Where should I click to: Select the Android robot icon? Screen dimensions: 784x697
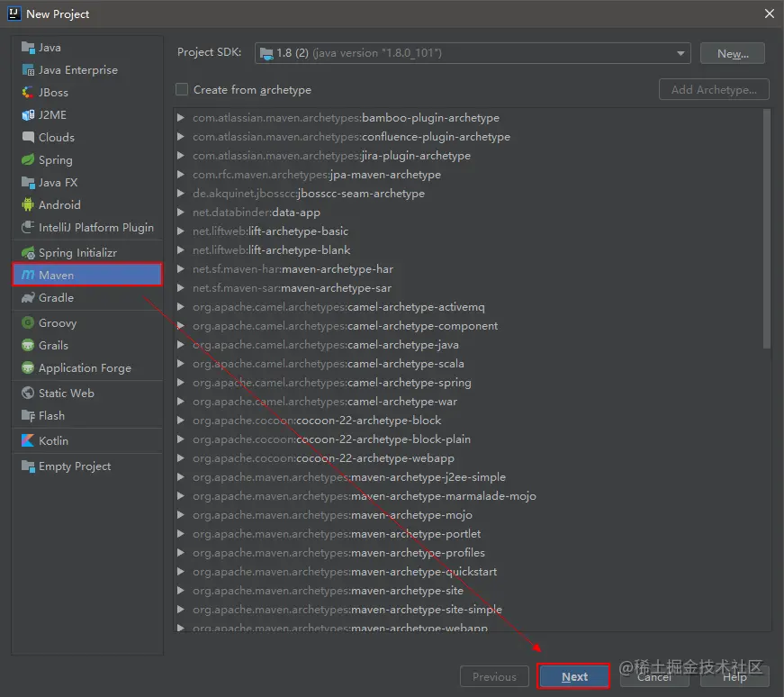(x=28, y=204)
